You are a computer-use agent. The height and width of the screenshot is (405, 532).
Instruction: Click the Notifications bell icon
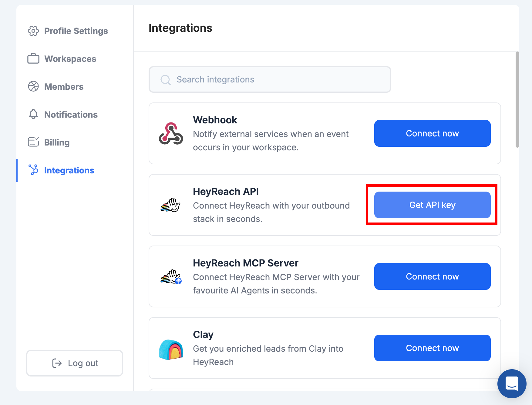tap(33, 114)
